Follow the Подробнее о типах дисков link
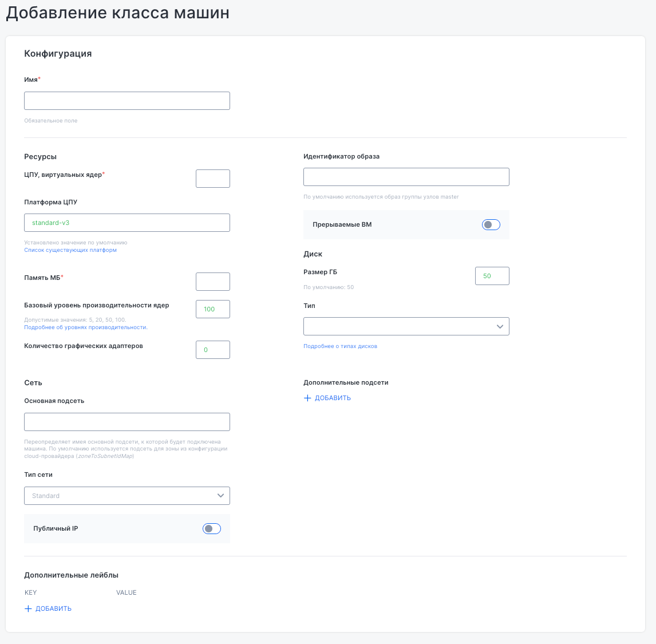656x644 pixels. [x=340, y=346]
